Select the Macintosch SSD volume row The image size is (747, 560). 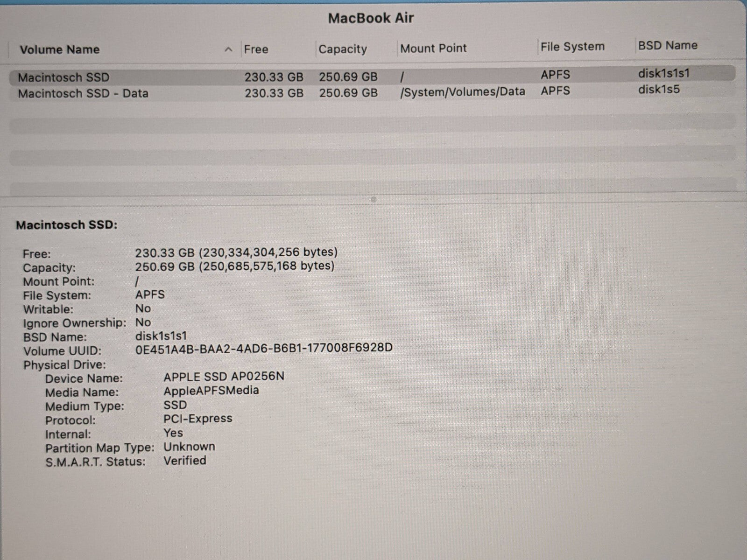coord(63,77)
